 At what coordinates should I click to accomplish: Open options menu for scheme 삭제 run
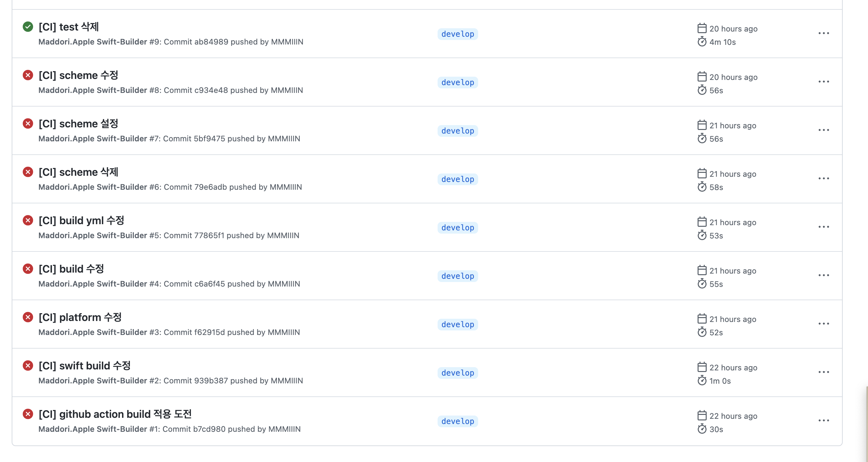tap(824, 178)
